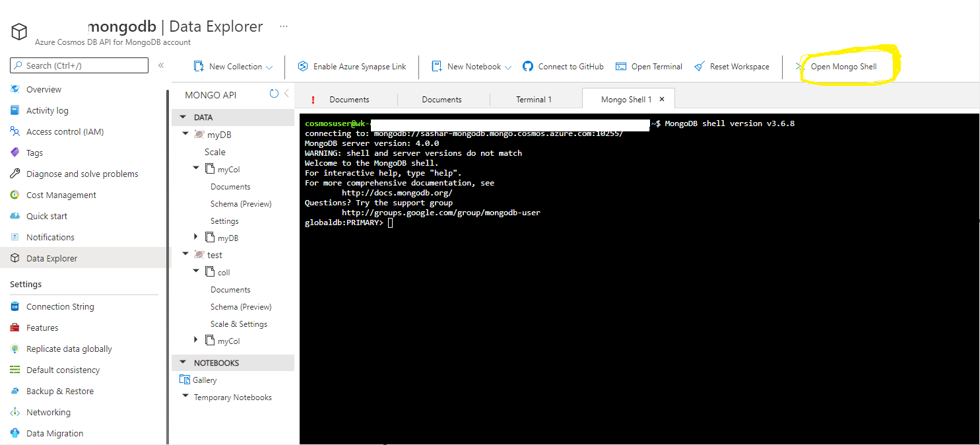
Task: Collapse the myDB database node
Action: [186, 134]
